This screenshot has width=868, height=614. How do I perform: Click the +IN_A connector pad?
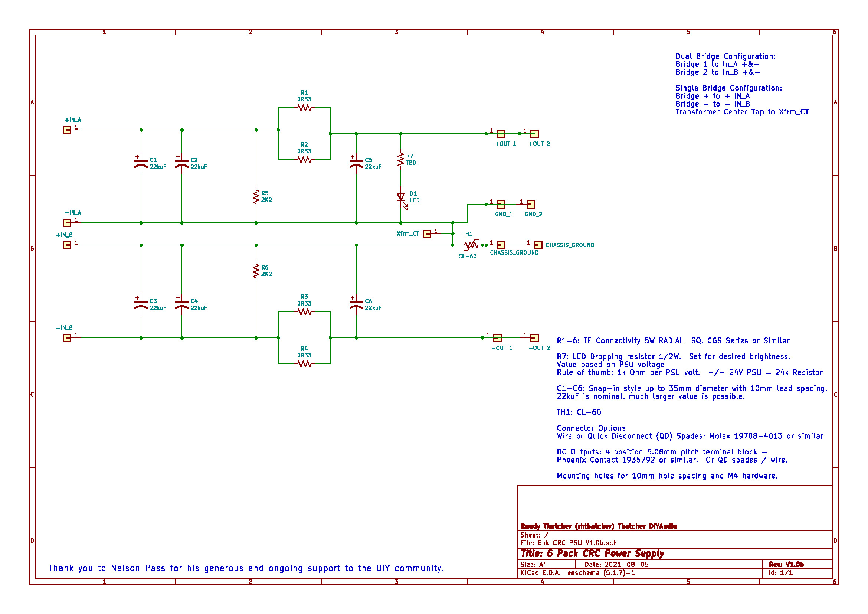pos(67,130)
